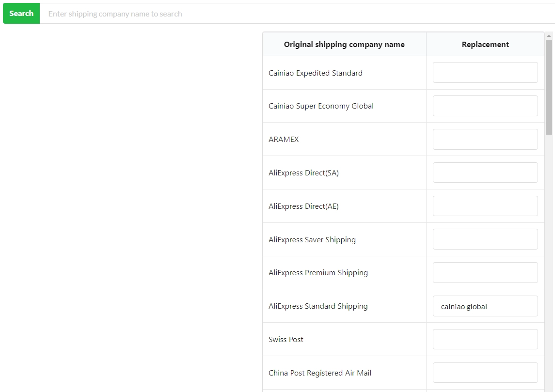This screenshot has height=392, width=555.
Task: Focus the shipping company name search field
Action: (297, 14)
